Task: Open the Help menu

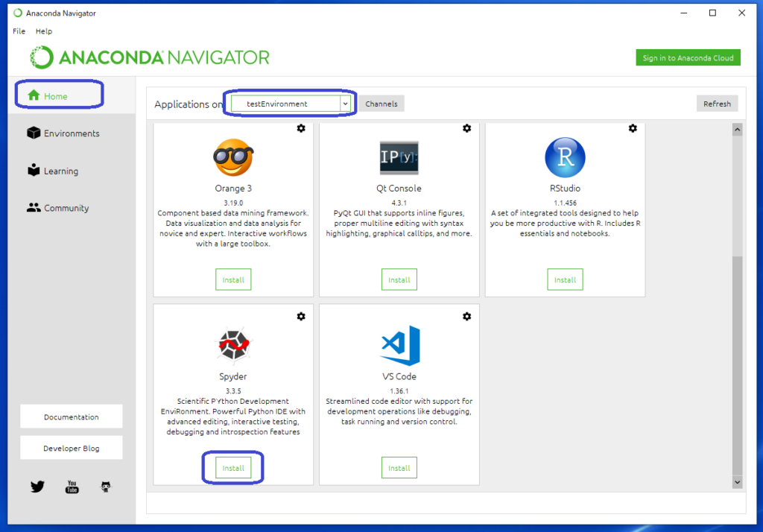Action: [44, 31]
